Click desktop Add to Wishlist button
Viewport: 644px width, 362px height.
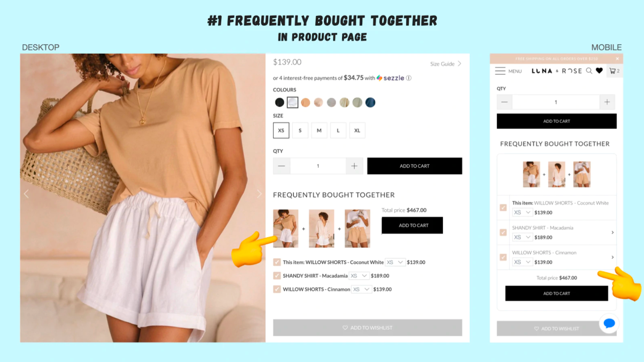367,328
